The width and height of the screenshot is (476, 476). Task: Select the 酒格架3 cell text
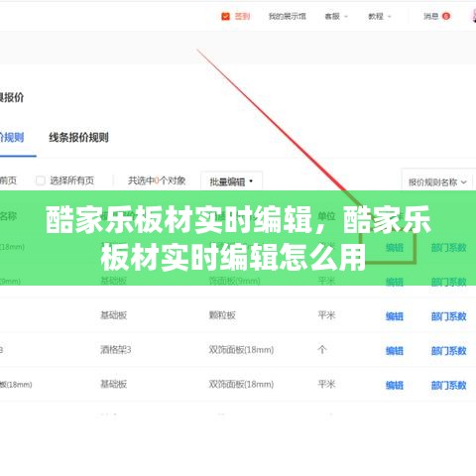[116, 350]
